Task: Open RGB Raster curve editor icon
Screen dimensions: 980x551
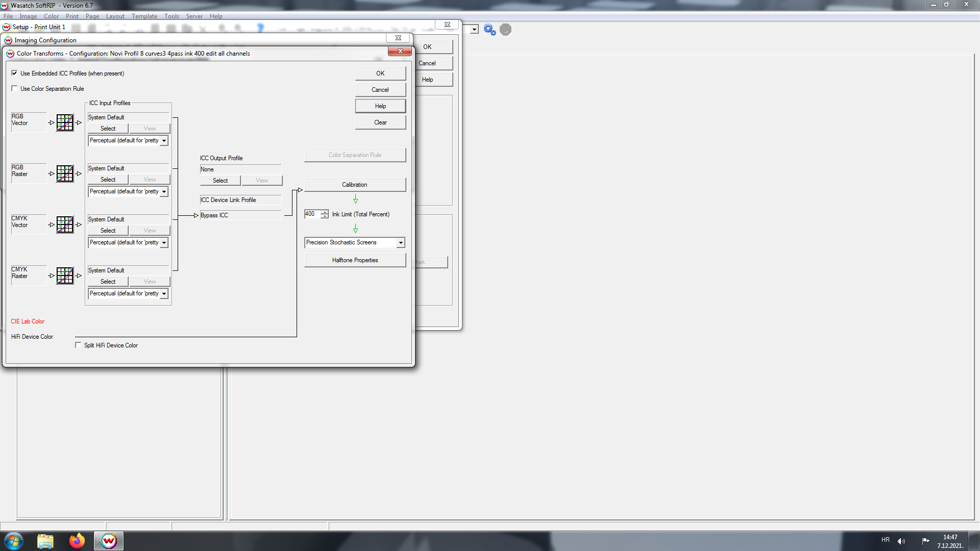Action: click(65, 173)
